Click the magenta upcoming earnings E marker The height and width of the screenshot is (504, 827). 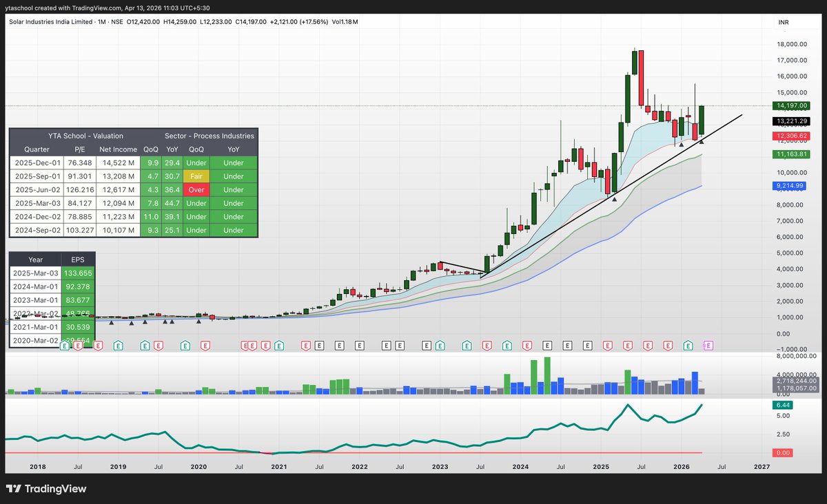click(x=708, y=344)
